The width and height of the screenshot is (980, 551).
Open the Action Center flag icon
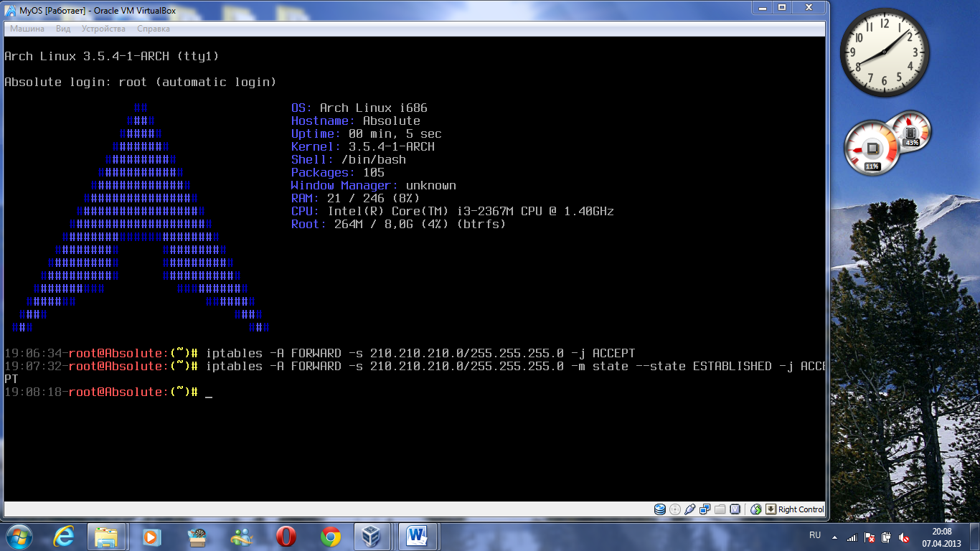click(870, 537)
